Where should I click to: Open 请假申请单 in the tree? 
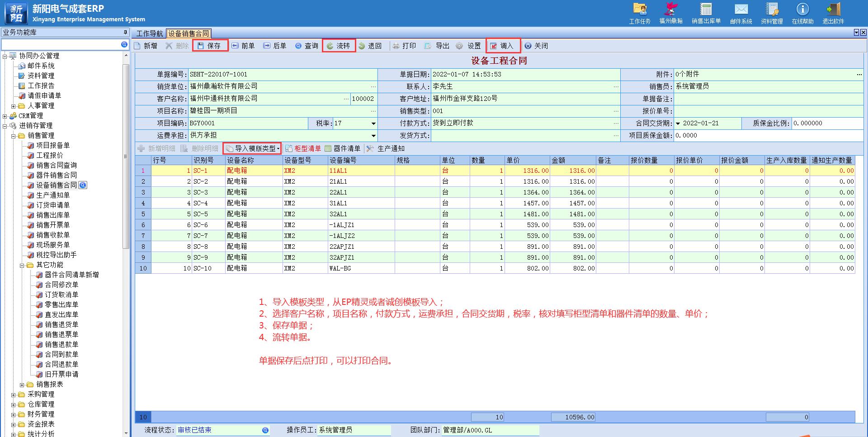44,95
